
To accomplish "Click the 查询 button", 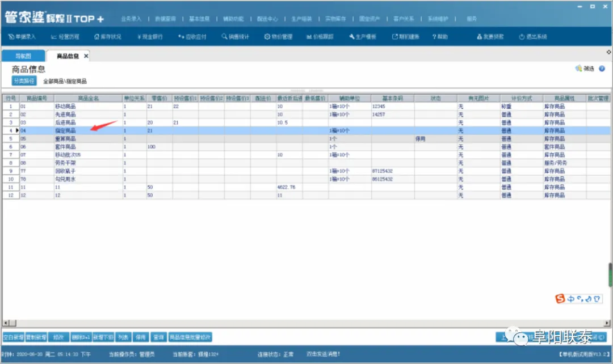I will (159, 337).
